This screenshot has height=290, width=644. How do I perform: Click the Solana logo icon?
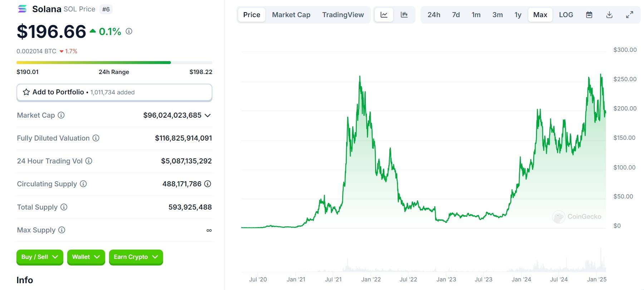pos(22,9)
